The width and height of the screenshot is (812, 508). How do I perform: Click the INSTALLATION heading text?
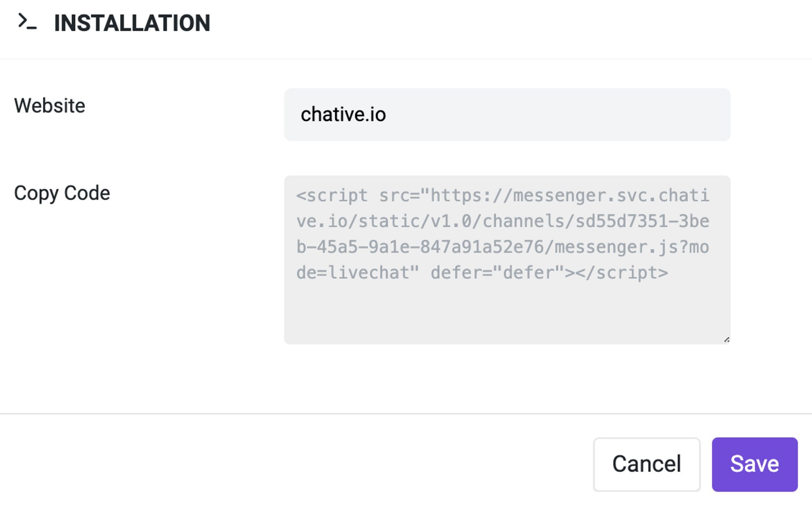[x=132, y=23]
